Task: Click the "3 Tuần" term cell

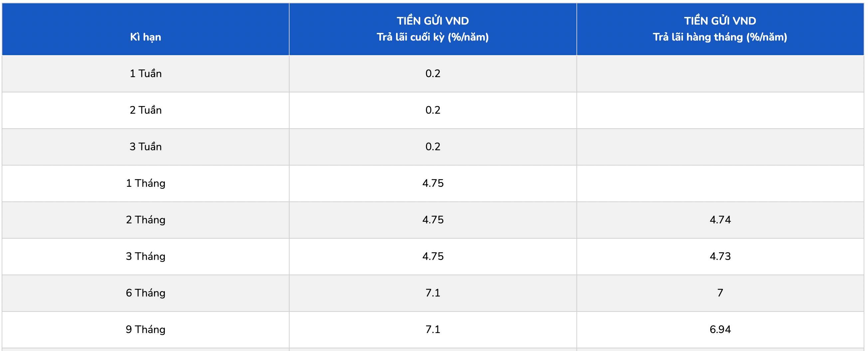Action: click(145, 147)
